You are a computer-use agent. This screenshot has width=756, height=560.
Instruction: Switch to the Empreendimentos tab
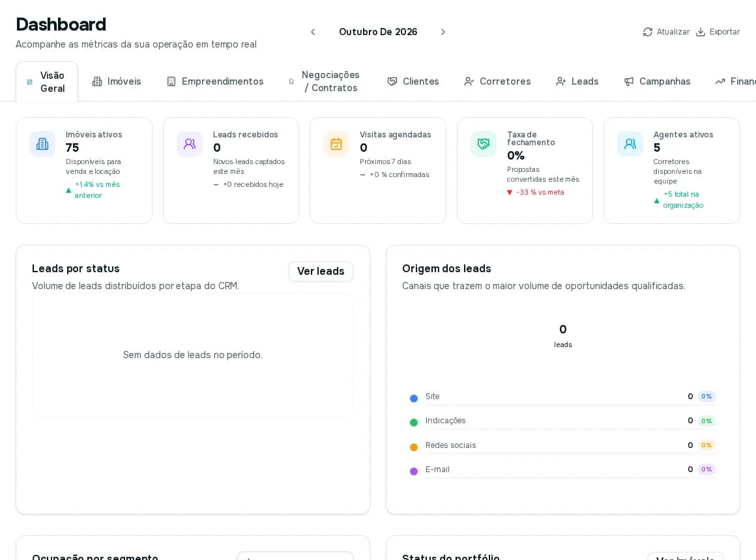click(215, 81)
